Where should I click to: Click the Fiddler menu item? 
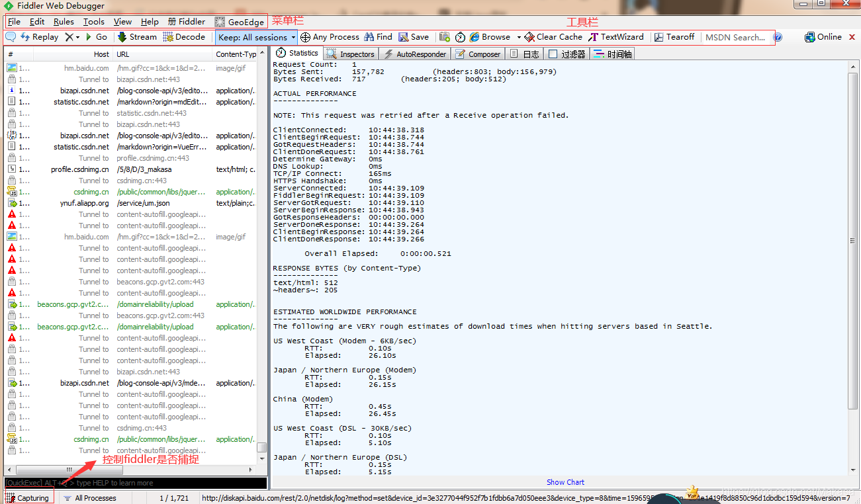(187, 22)
